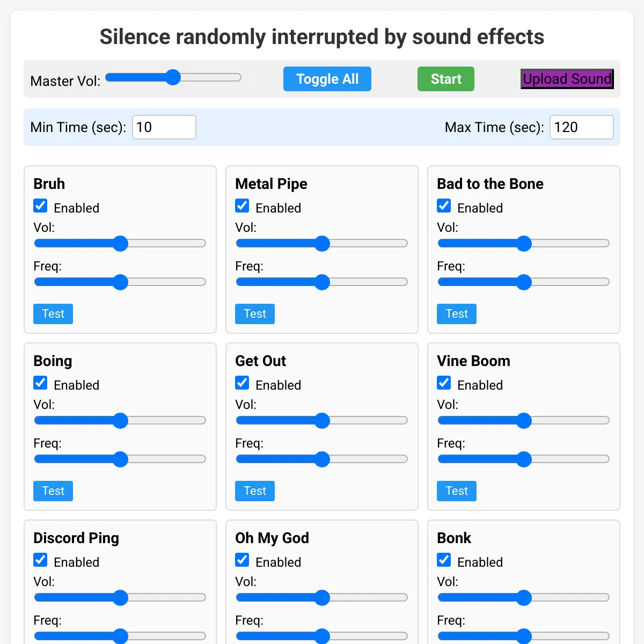The image size is (644, 644).
Task: Disable the Bad to the Bone sound
Action: pyautogui.click(x=444, y=206)
